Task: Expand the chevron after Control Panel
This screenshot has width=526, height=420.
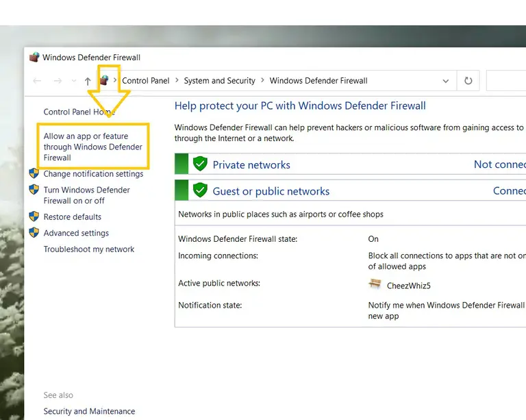Action: click(177, 81)
